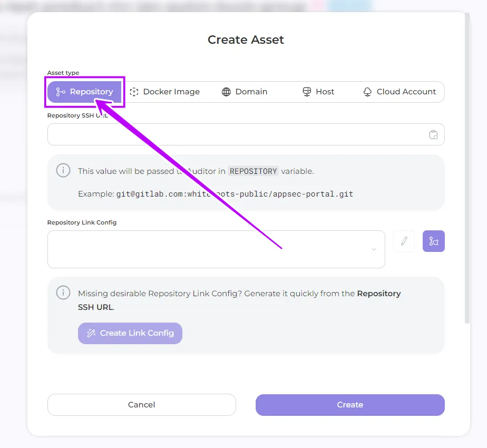Click the info icon in REPOSITORY variable note

[63, 171]
